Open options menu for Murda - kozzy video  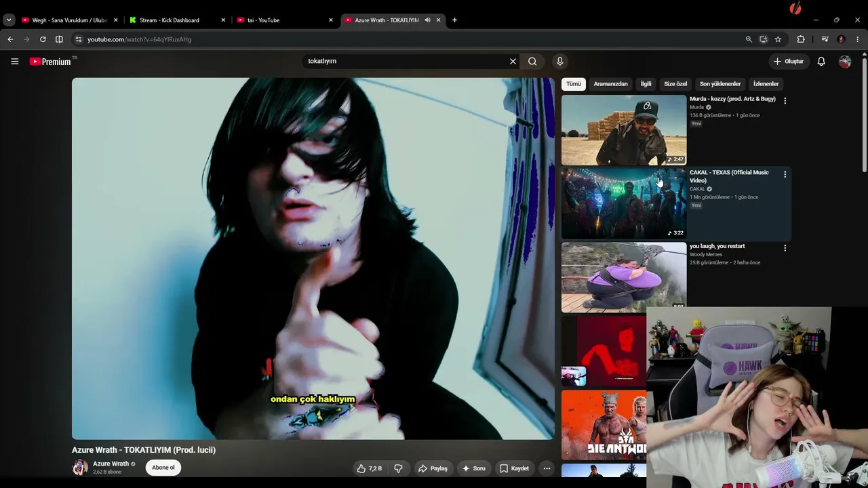(x=785, y=101)
